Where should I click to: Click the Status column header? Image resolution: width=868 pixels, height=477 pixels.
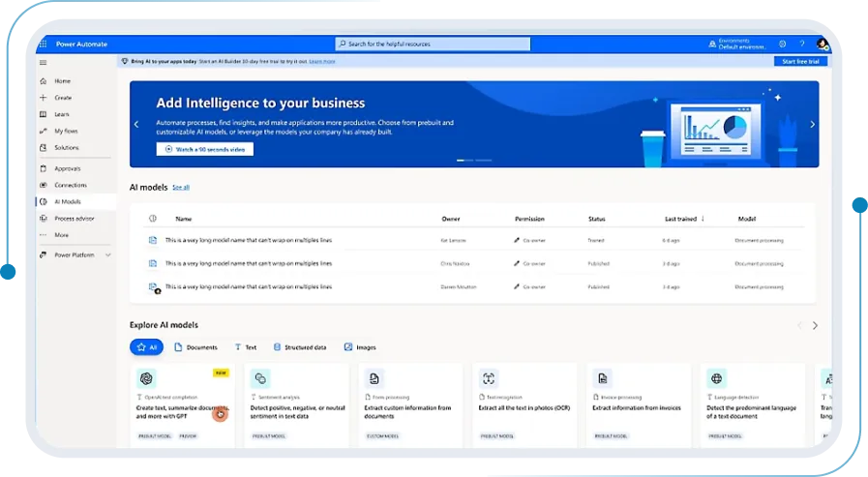[x=596, y=219]
